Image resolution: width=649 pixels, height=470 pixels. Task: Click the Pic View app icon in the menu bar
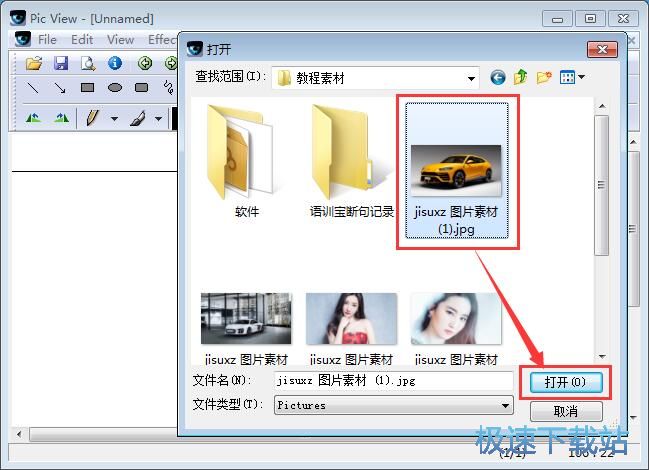22,39
